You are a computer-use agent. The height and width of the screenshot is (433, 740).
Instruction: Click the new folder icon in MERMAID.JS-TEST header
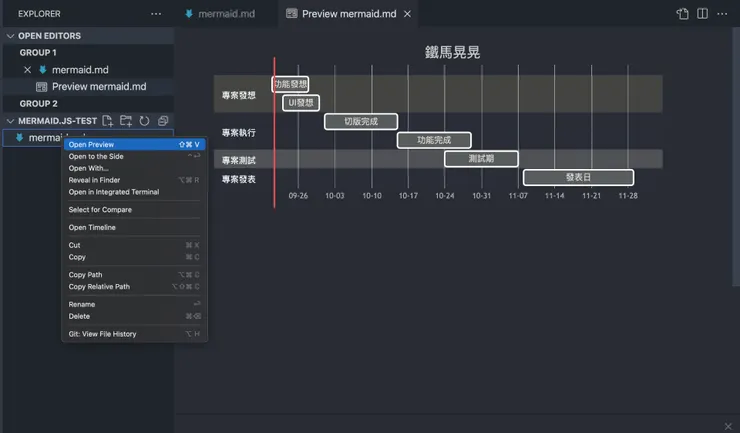coord(126,121)
